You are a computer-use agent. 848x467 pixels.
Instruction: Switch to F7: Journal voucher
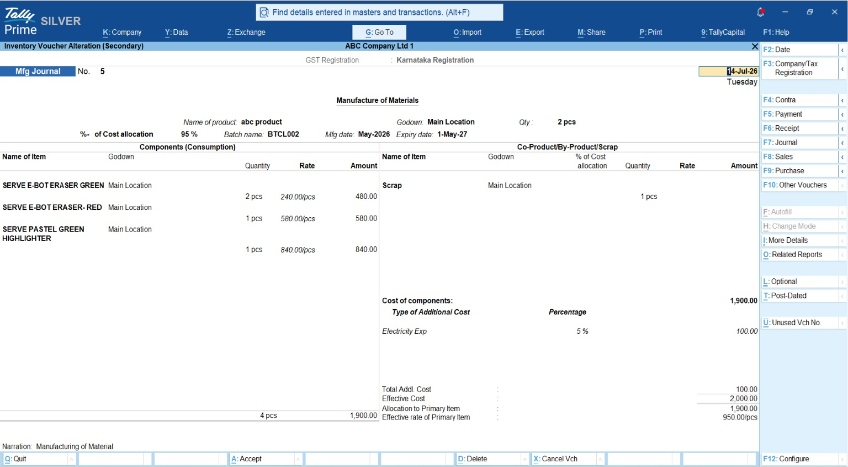pos(800,142)
